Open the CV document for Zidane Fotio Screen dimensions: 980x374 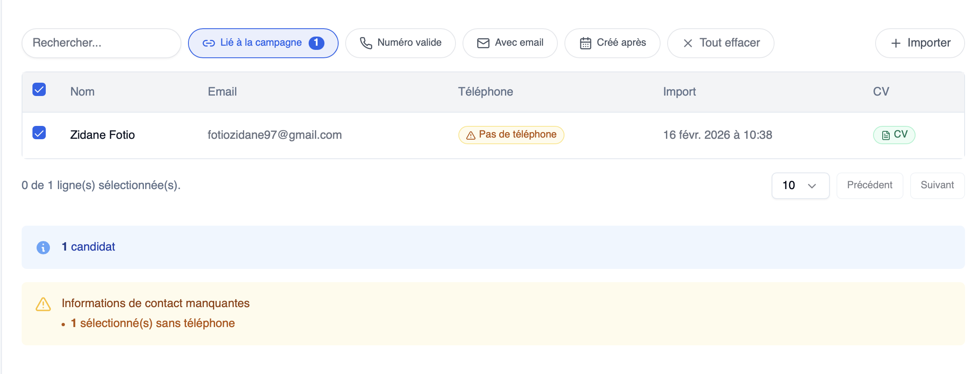pos(894,135)
